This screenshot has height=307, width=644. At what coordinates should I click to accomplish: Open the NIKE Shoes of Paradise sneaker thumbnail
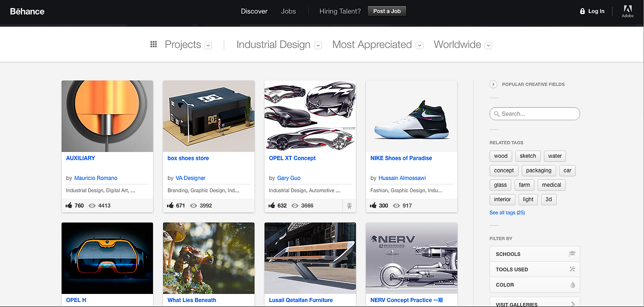412,116
